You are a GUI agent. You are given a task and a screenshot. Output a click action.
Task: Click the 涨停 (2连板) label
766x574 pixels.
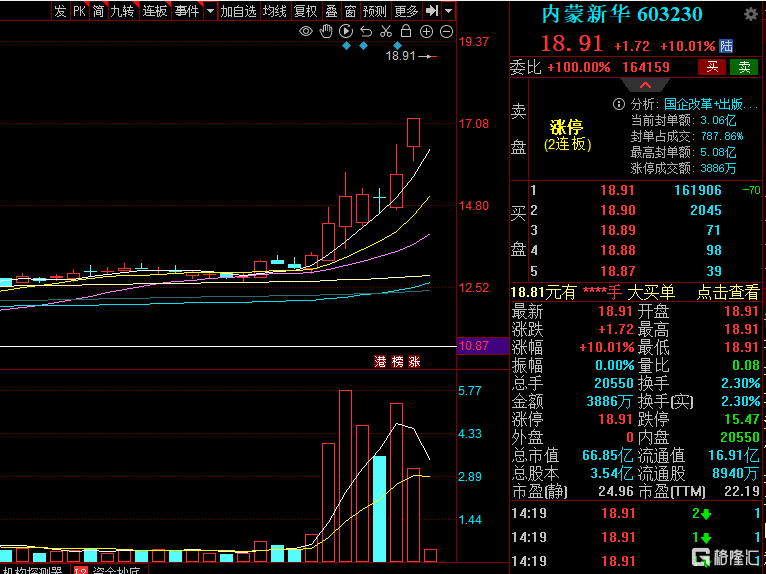[x=567, y=135]
